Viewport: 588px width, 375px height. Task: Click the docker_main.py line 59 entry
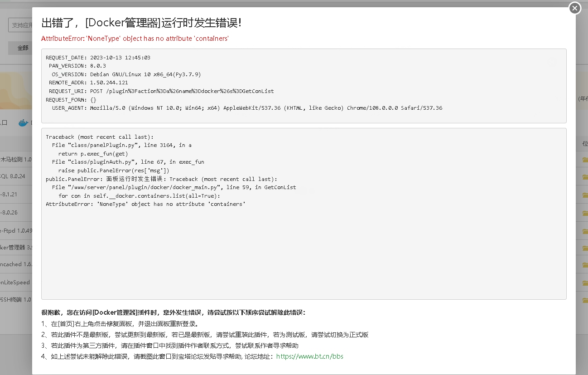174,187
